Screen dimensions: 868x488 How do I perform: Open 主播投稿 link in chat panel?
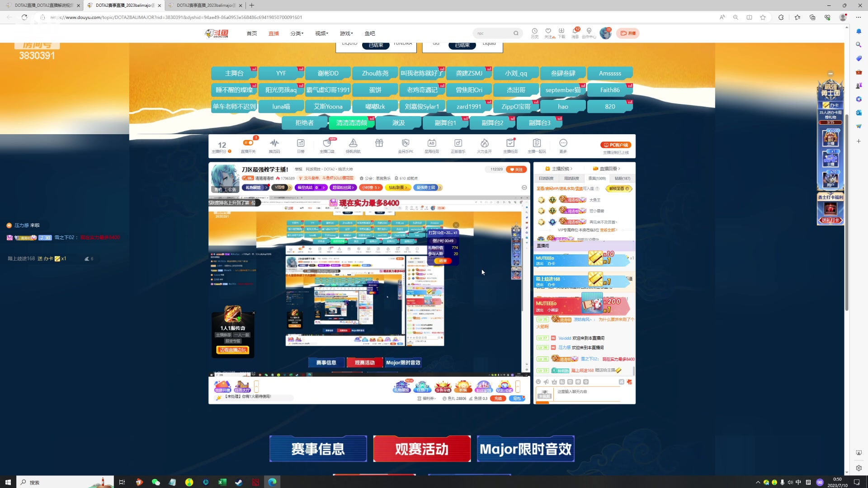(x=559, y=169)
